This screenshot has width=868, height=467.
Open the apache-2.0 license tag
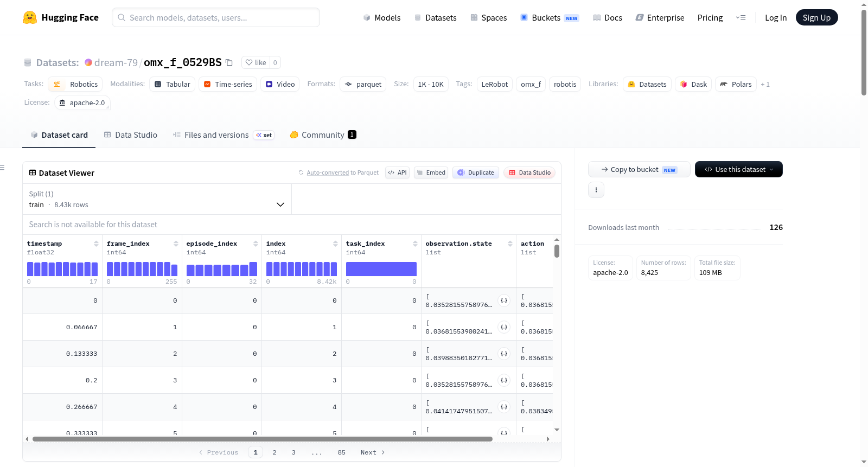(x=82, y=103)
